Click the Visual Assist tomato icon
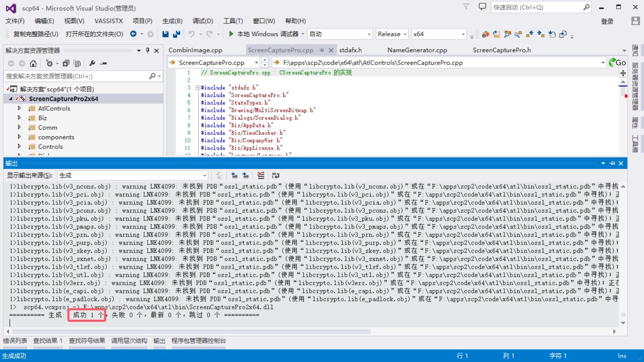Image resolution: width=644 pixels, height=362 pixels. (x=485, y=34)
